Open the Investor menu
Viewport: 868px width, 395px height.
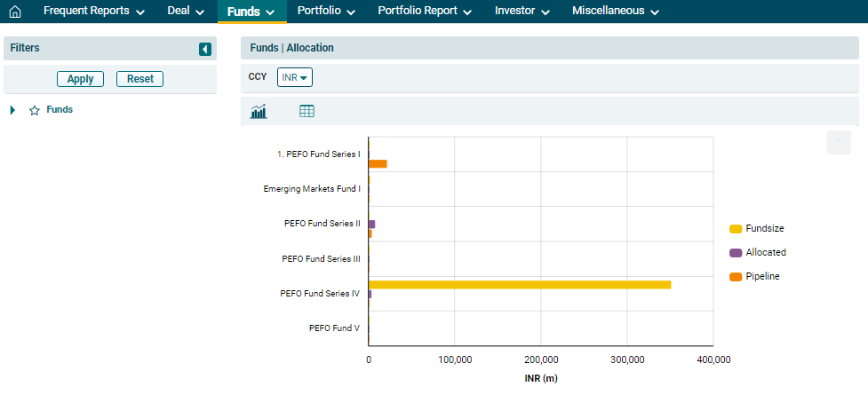click(x=522, y=12)
